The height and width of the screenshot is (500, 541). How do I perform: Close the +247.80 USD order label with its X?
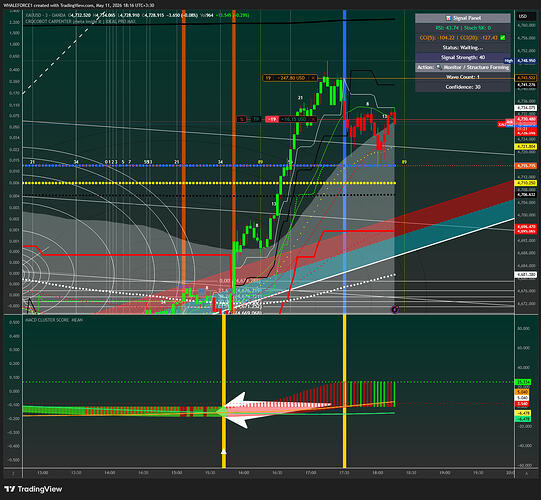click(x=313, y=78)
